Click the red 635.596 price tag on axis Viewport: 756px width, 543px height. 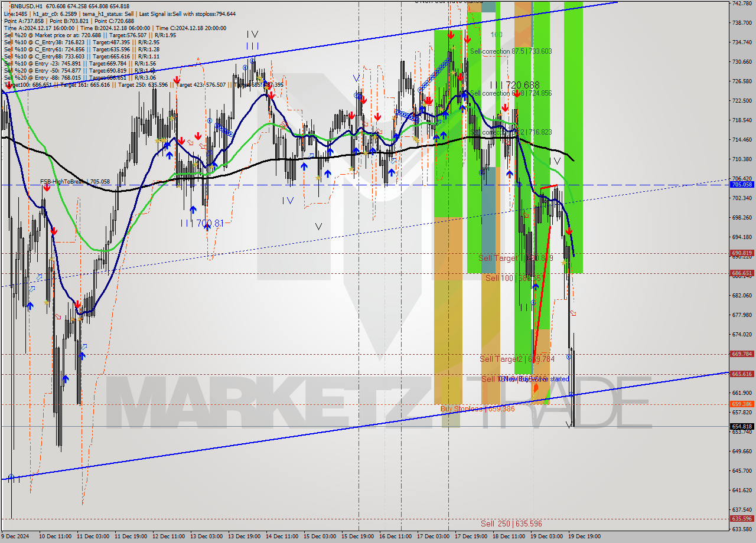pos(742,519)
